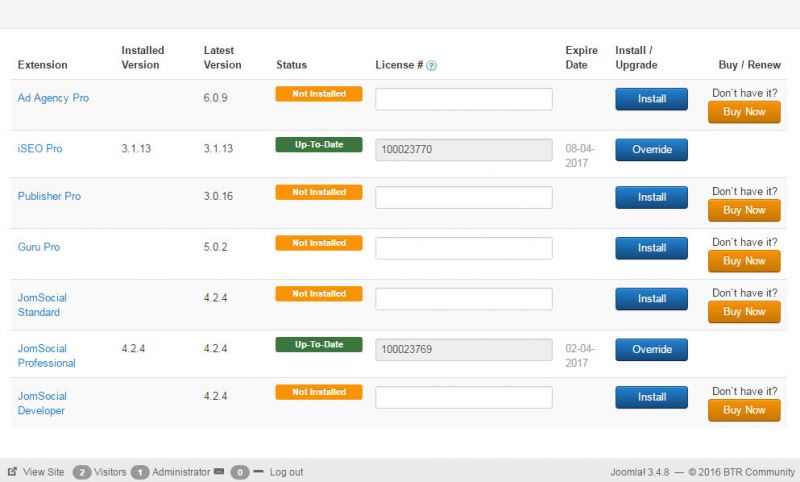This screenshot has height=482, width=800.
Task: Click the Not Installed badge for Ad Agency Pro
Action: click(x=319, y=94)
